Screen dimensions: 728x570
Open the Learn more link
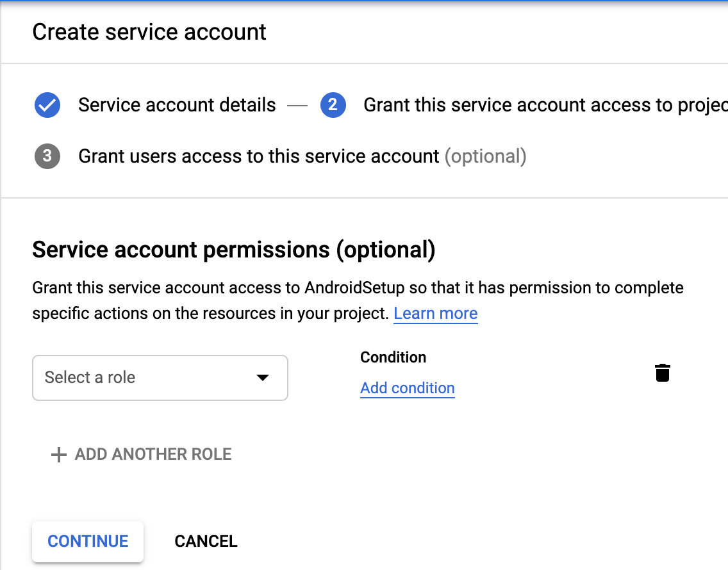[x=435, y=314]
